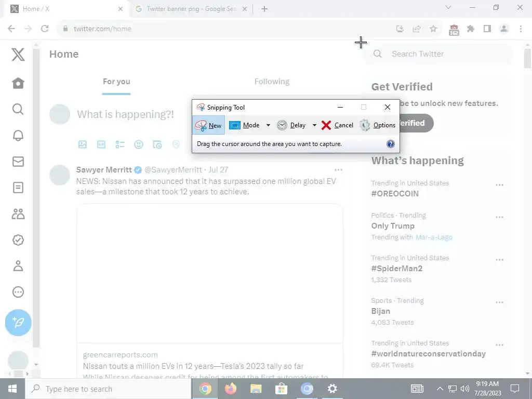Viewport: 532px width, 399px height.
Task: Switch to the For you tab
Action: (116, 82)
